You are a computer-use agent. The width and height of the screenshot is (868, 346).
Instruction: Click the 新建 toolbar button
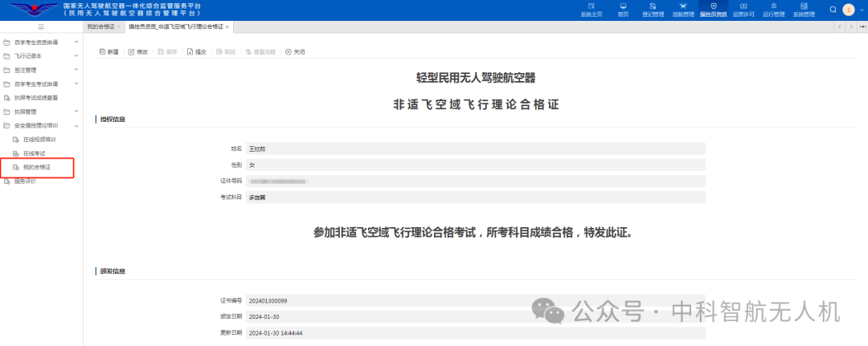(108, 51)
